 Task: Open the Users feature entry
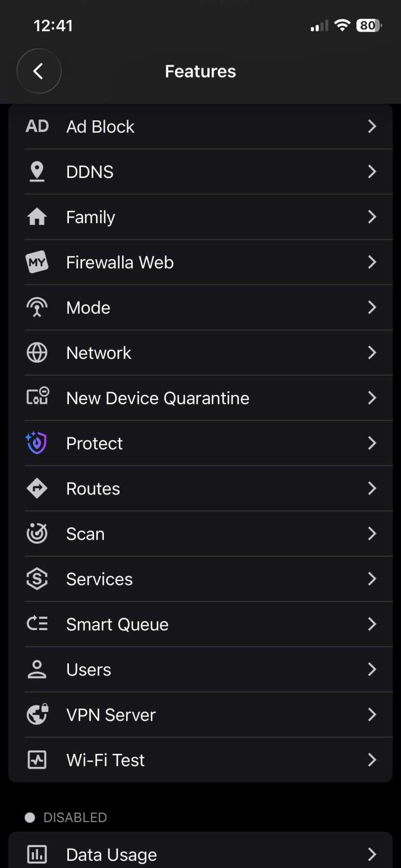point(200,669)
